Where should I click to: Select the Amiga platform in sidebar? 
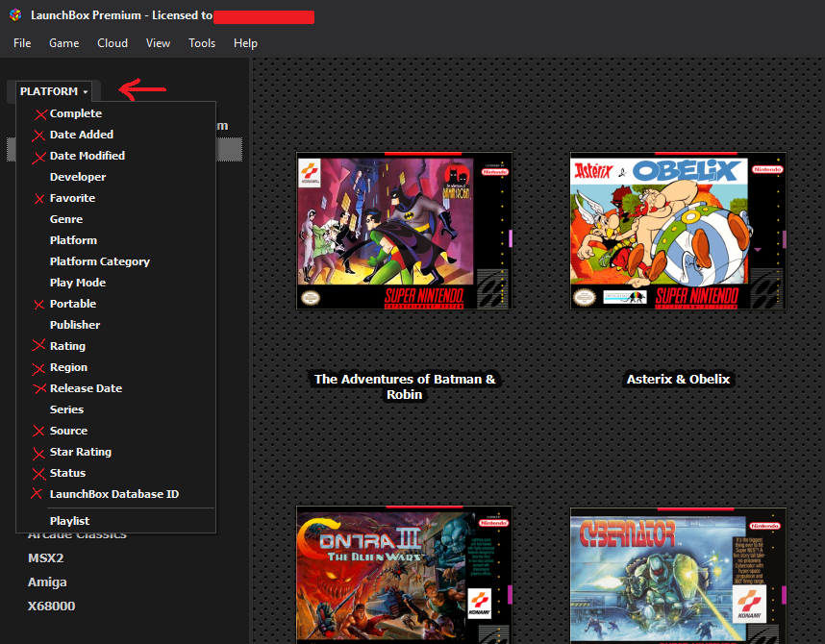tap(47, 582)
